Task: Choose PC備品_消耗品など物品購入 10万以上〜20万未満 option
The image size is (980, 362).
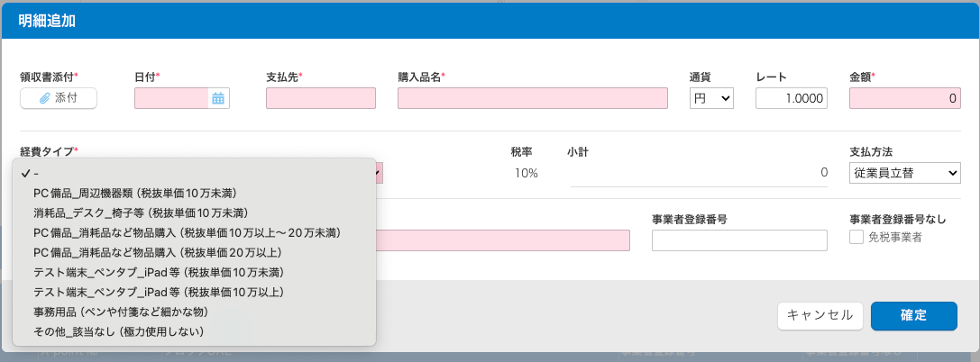Action: tap(186, 232)
